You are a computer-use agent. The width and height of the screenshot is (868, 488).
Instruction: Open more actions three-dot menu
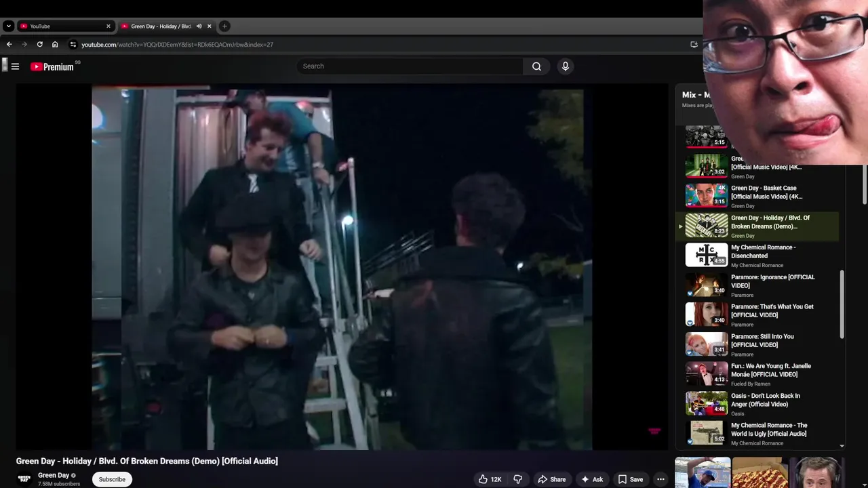(660, 479)
